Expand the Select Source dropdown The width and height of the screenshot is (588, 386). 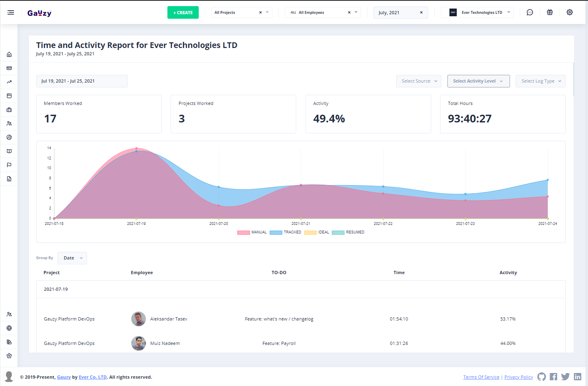419,81
